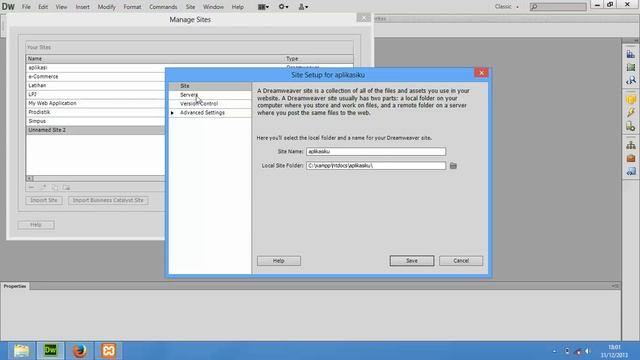Viewport: 640px width, 360px height.
Task: Open XAMPP from the taskbar
Action: coord(109,350)
